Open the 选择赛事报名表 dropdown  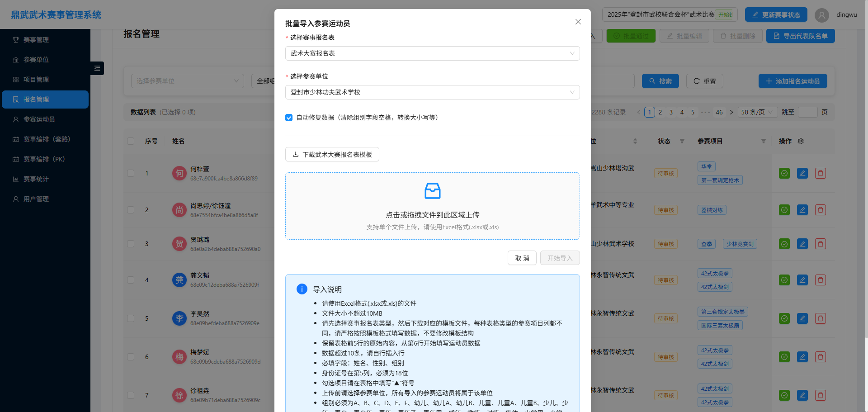point(432,53)
